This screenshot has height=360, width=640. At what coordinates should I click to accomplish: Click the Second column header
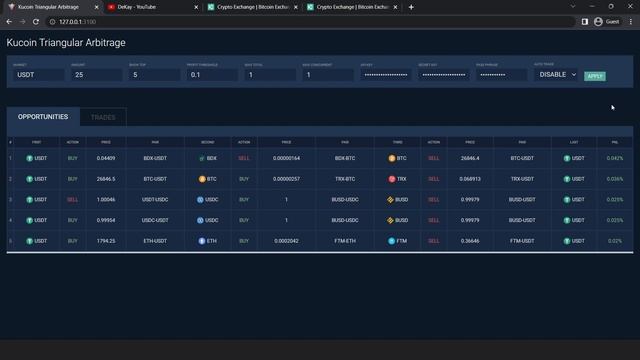tap(208, 142)
